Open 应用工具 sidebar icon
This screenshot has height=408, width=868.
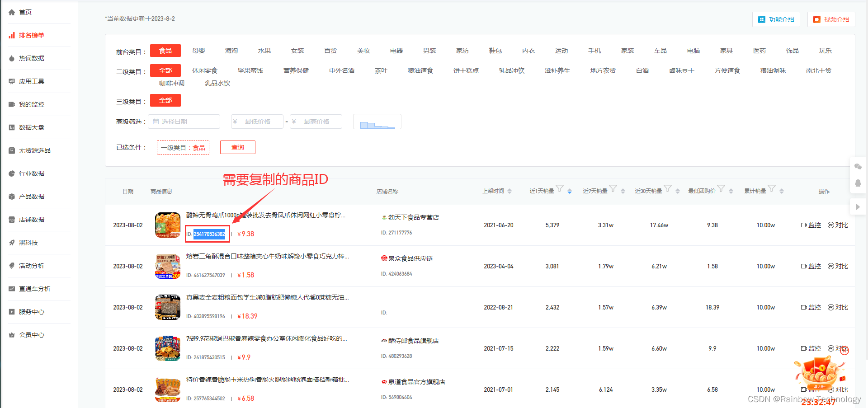click(12, 81)
